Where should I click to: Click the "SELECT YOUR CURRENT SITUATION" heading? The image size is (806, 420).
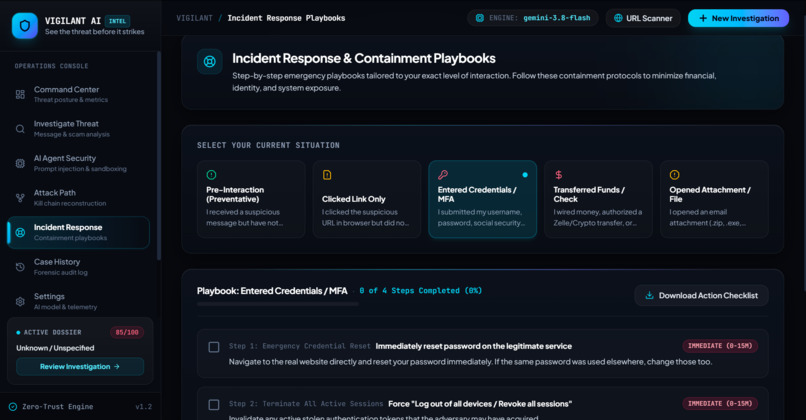(x=268, y=145)
